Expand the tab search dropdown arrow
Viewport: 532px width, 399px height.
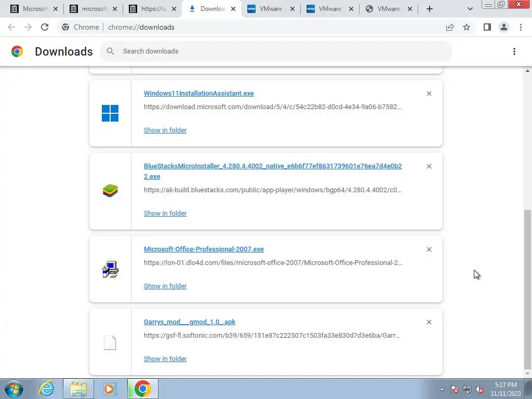click(470, 9)
